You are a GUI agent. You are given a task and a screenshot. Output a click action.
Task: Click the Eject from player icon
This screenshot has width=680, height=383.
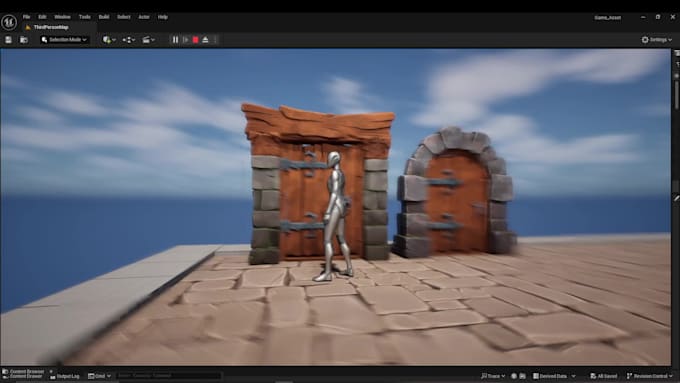pyautogui.click(x=206, y=40)
